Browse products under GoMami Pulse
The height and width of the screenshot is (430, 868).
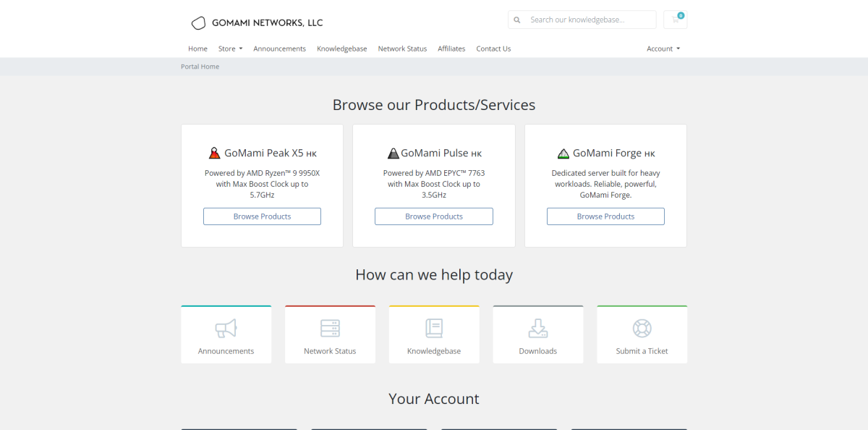point(434,216)
